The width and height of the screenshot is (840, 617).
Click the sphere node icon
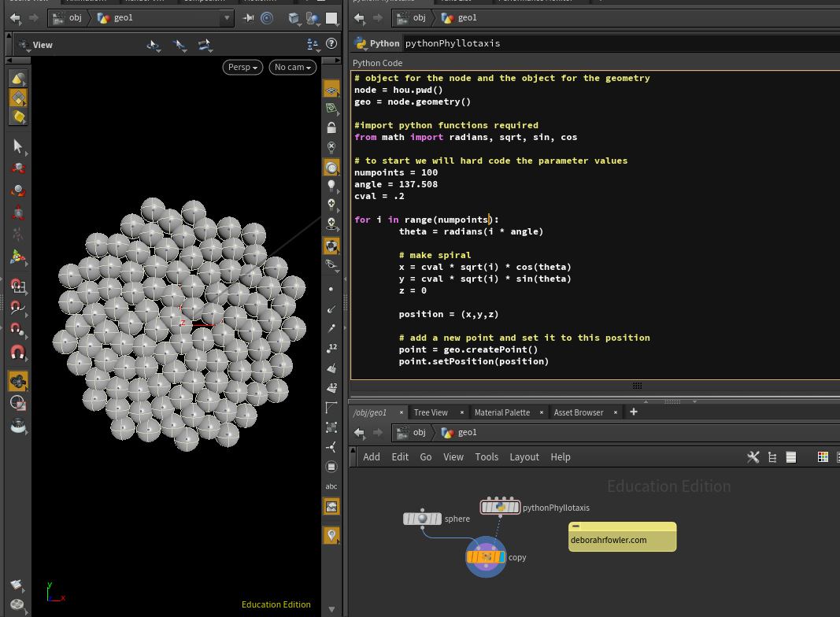pos(423,519)
